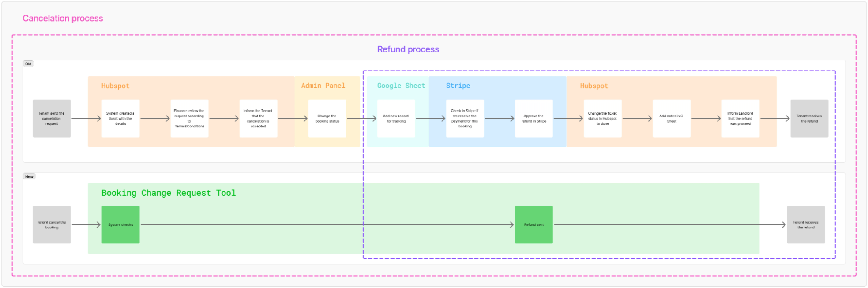Click "Change the ticket status" step

tap(602, 119)
